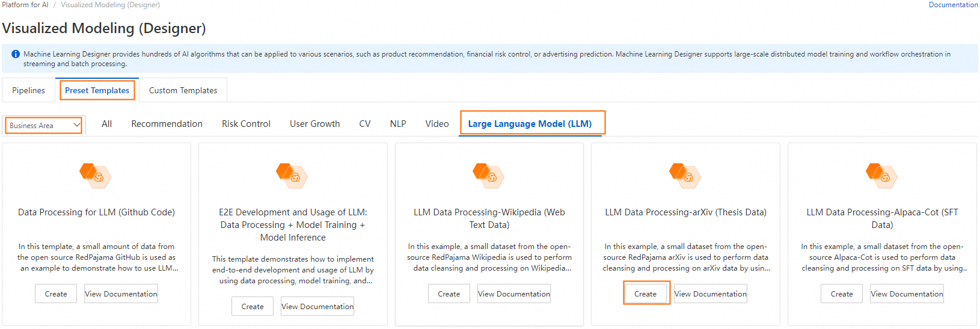Screen dimensions: 980x329
Task: Go to Platform for AI breadcrumb
Action: click(25, 5)
